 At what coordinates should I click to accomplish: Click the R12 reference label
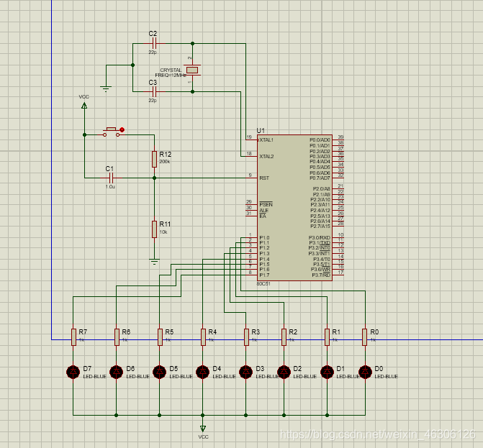(165, 155)
